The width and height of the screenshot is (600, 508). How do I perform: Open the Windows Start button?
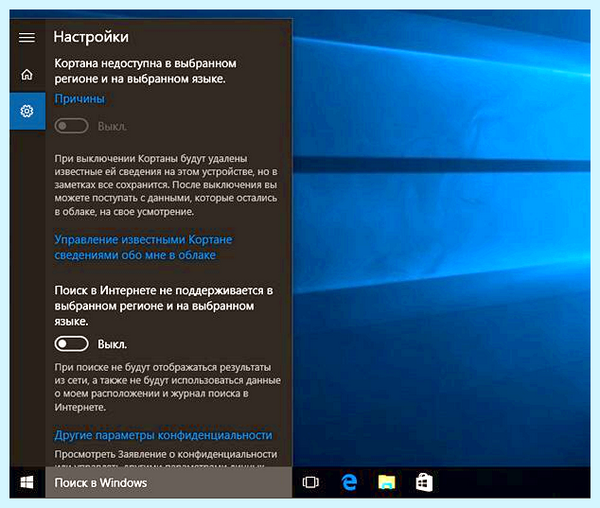[27, 482]
